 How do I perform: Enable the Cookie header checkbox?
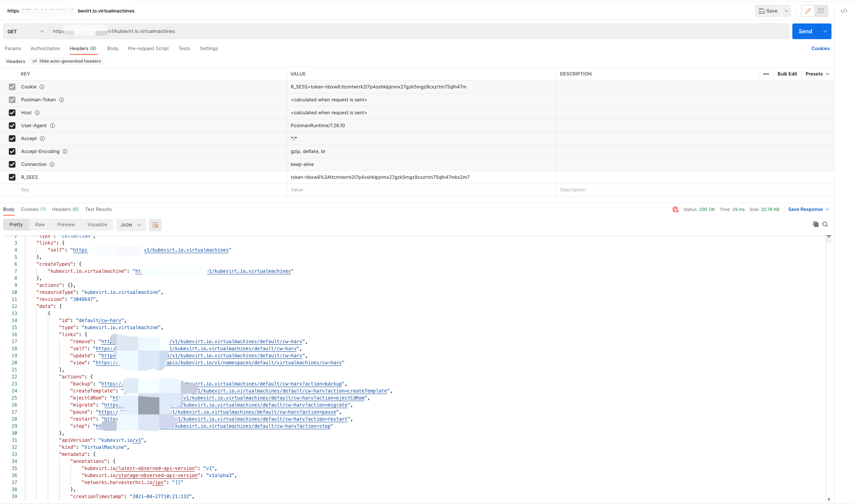click(12, 87)
